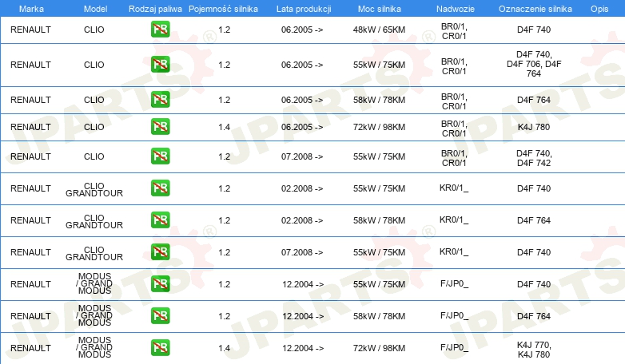The height and width of the screenshot is (364, 625).
Task: Click the KR0/1_ cell in the Grandtour 02.2008 55kW row
Action: point(454,188)
